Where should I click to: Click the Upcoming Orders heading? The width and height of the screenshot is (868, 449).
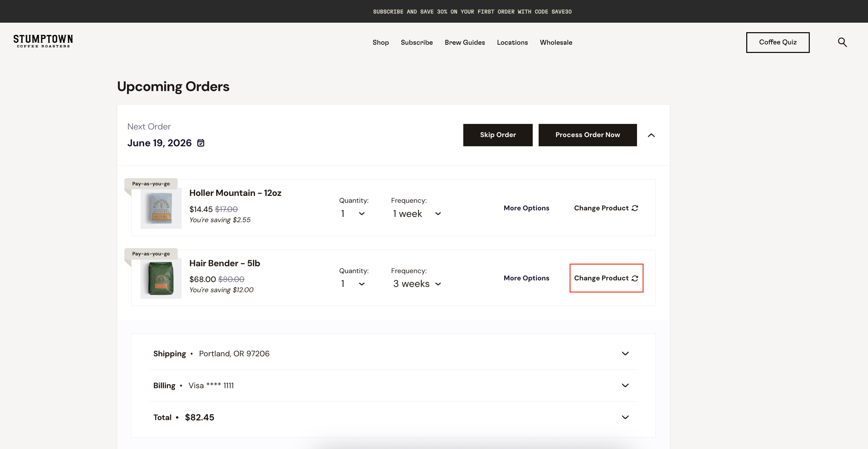point(173,86)
